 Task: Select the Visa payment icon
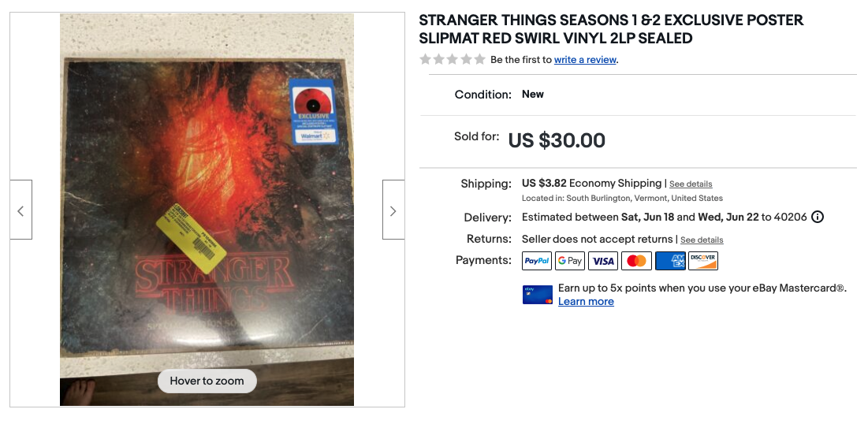(603, 261)
